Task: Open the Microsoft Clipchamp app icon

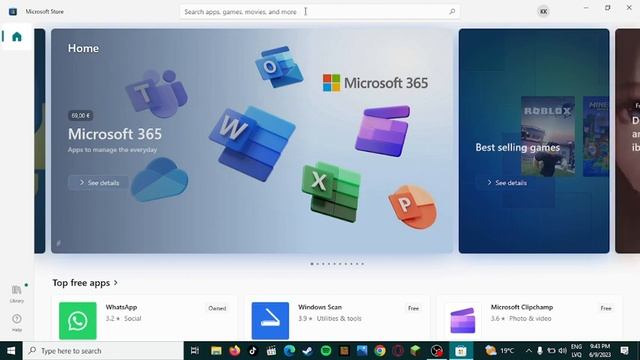Action: (462, 321)
